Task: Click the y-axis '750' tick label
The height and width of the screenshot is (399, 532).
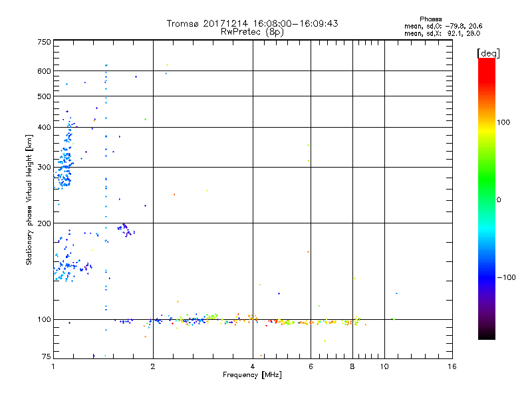Action: pos(44,42)
